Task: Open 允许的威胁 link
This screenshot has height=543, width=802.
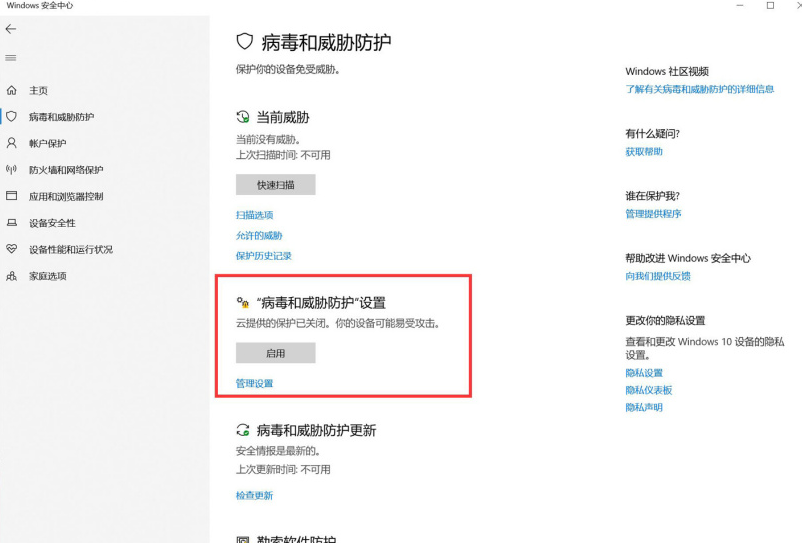Action: tap(259, 236)
